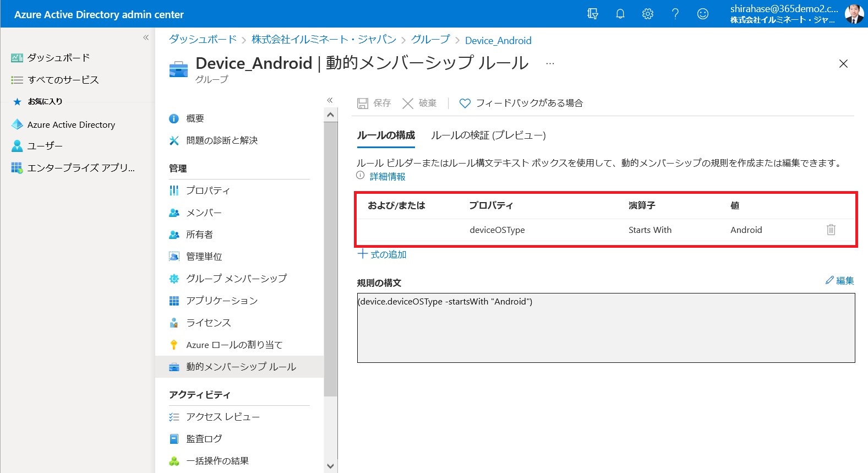Click the ダッシュボード breadcrumb link
Screen dimensions: 868x473
tap(203, 40)
